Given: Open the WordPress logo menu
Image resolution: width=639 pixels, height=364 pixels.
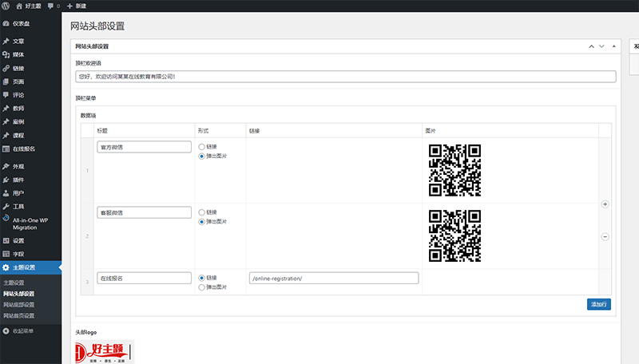Looking at the screenshot, I should click(6, 6).
